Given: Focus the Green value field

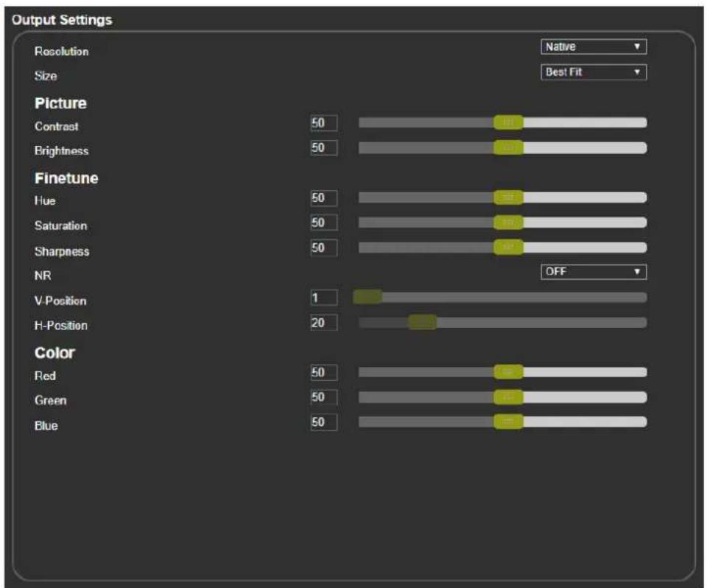Looking at the screenshot, I should (x=324, y=397).
